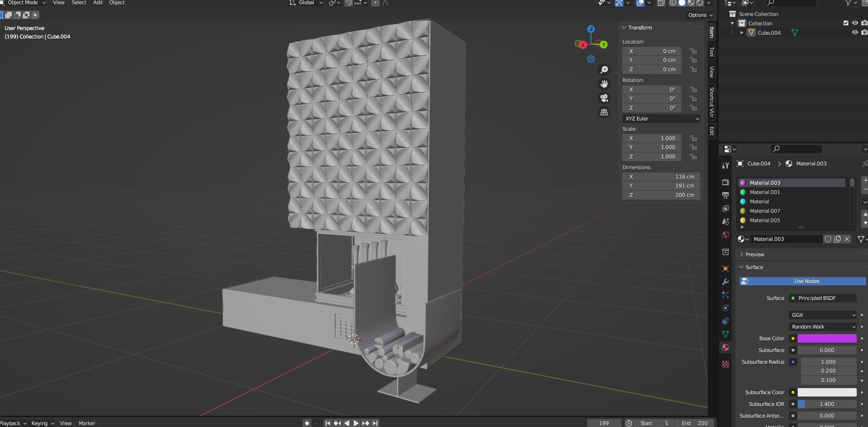The image size is (868, 427).
Task: Open the Select menu
Action: [79, 3]
